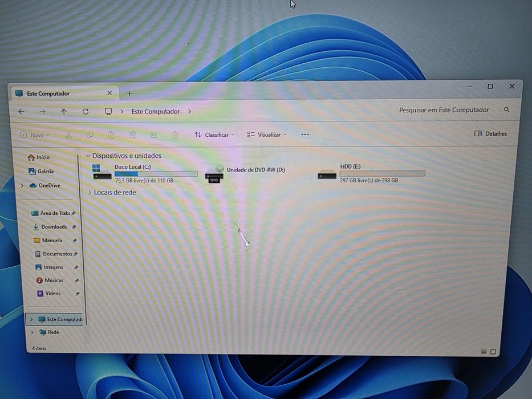Open the Visualizar dropdown
This screenshot has height=399, width=532.
coord(267,135)
